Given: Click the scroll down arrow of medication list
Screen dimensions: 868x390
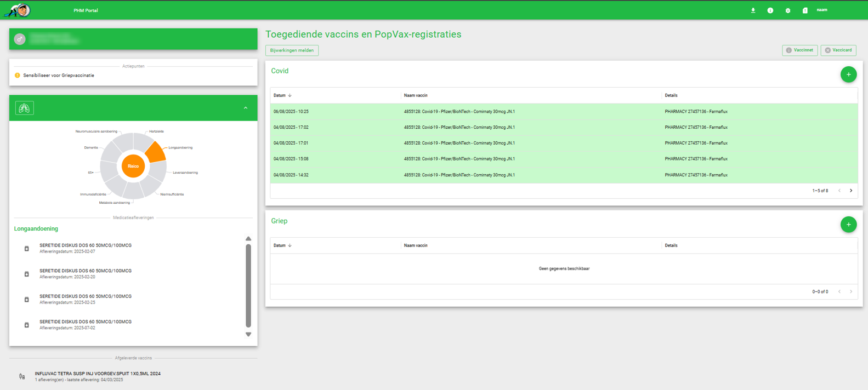Looking at the screenshot, I should point(248,334).
